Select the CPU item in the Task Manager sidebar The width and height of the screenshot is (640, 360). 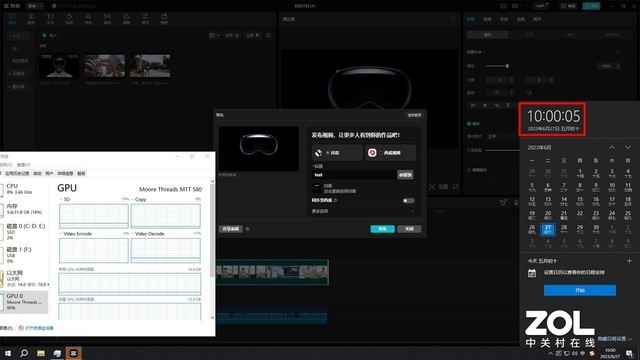pos(24,189)
